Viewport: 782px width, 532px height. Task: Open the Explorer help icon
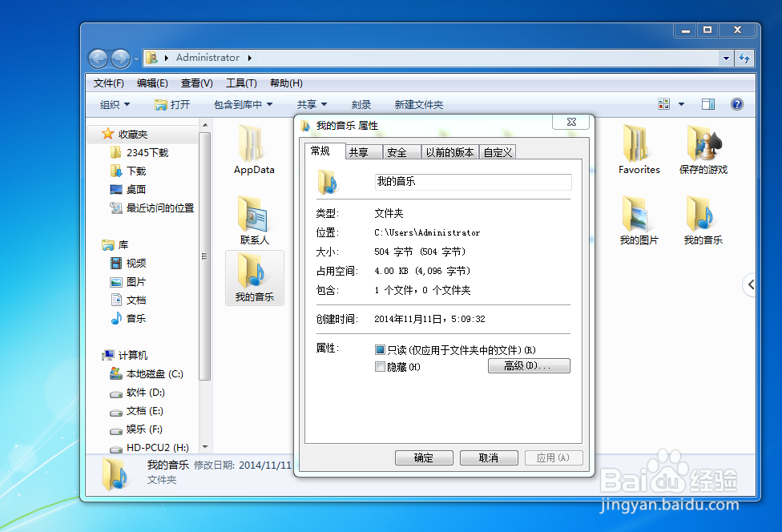(x=736, y=104)
